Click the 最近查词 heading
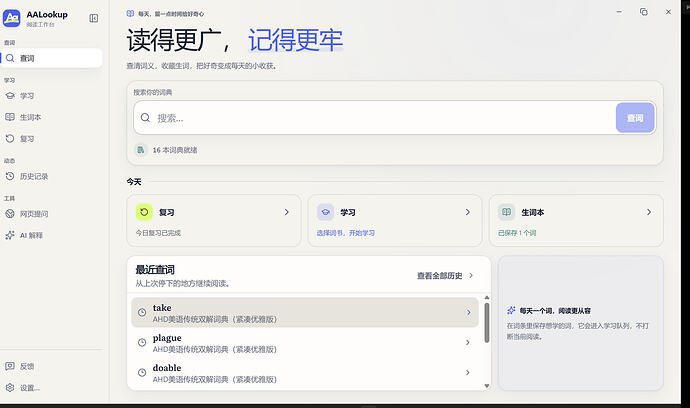This screenshot has height=408, width=690. click(155, 269)
